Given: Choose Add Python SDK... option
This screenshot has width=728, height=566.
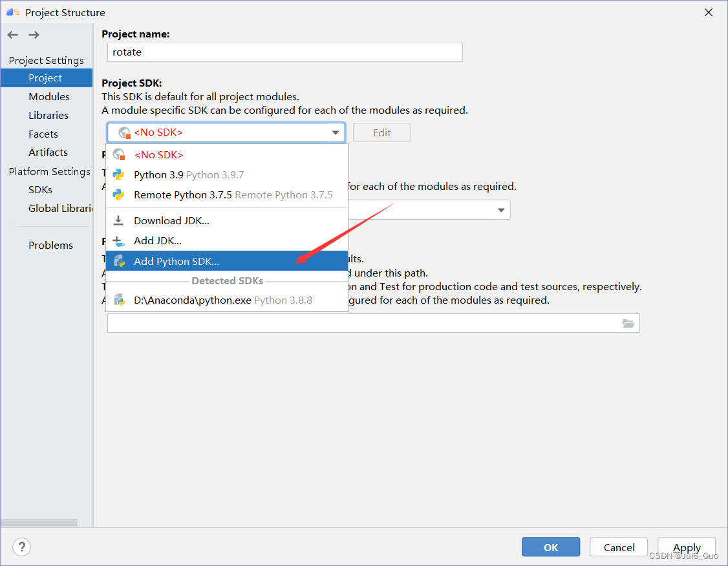Looking at the screenshot, I should point(226,261).
